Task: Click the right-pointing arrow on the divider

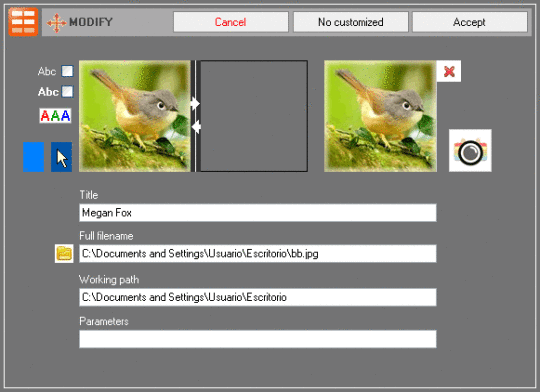Action: (x=195, y=103)
